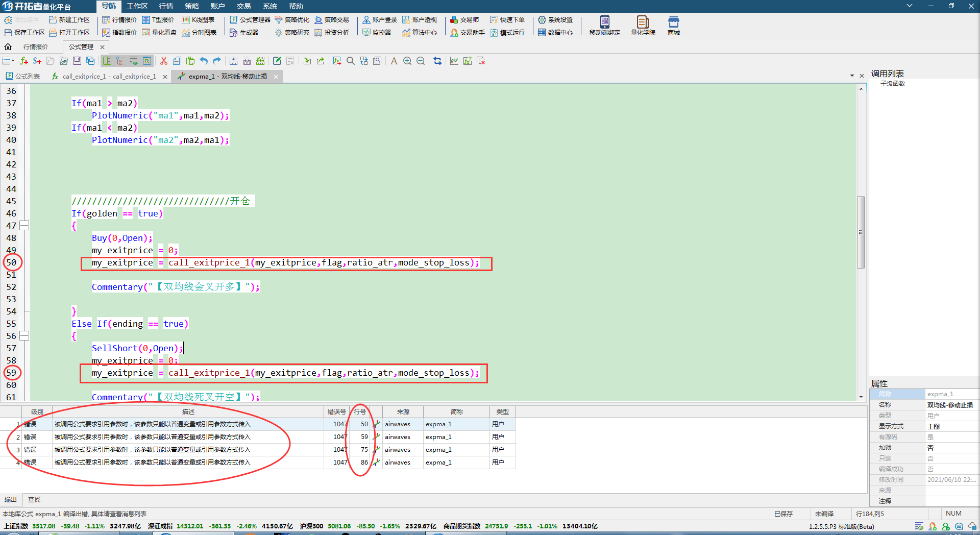Image resolution: width=980 pixels, height=535 pixels.
Task: Toggle the tree structure view button
Action: tap(120, 61)
